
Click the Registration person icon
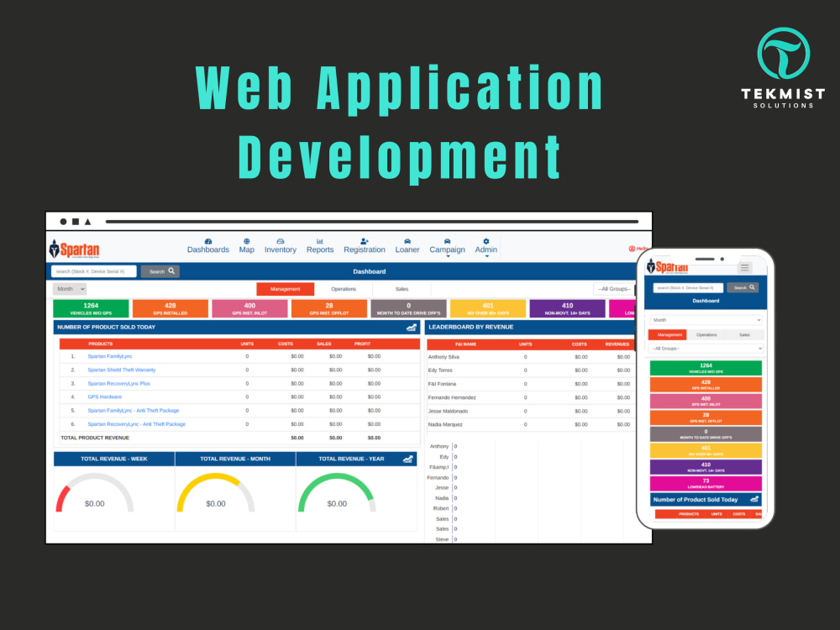point(362,241)
